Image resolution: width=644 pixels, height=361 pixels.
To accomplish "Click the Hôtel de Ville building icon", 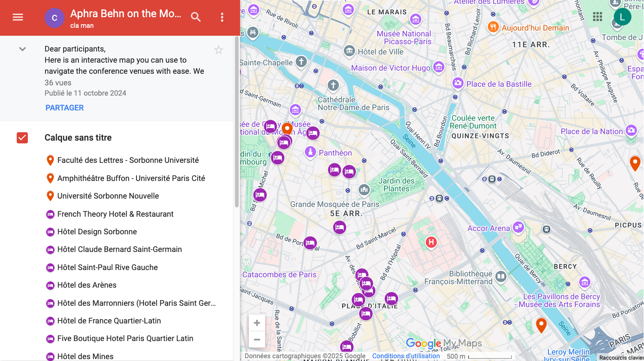I will [x=350, y=51].
